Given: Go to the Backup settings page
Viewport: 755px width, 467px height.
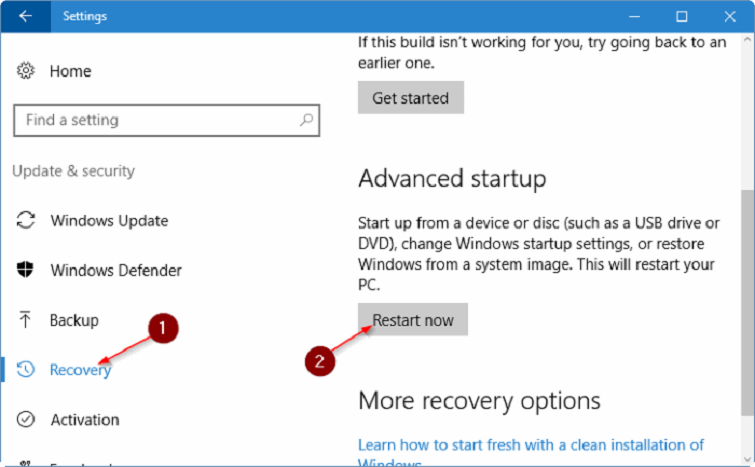Looking at the screenshot, I should point(74,320).
